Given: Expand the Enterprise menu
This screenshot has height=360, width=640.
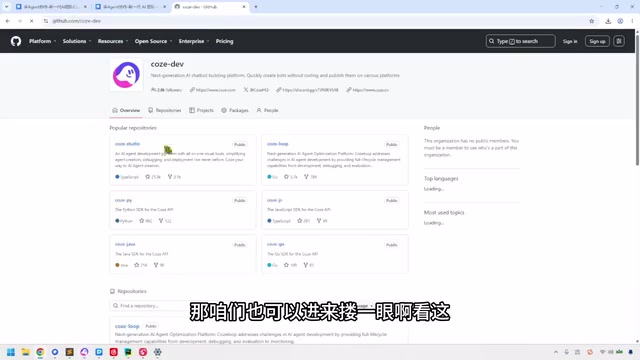Looking at the screenshot, I should click(194, 41).
